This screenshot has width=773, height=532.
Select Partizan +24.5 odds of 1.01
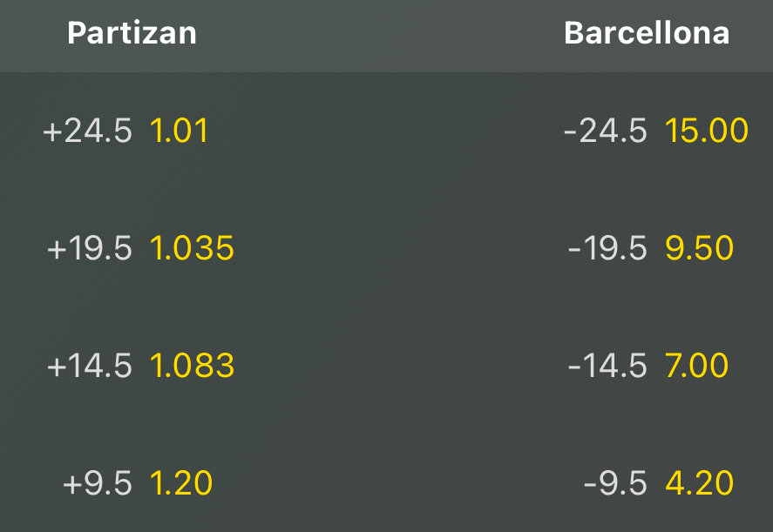coord(179,131)
